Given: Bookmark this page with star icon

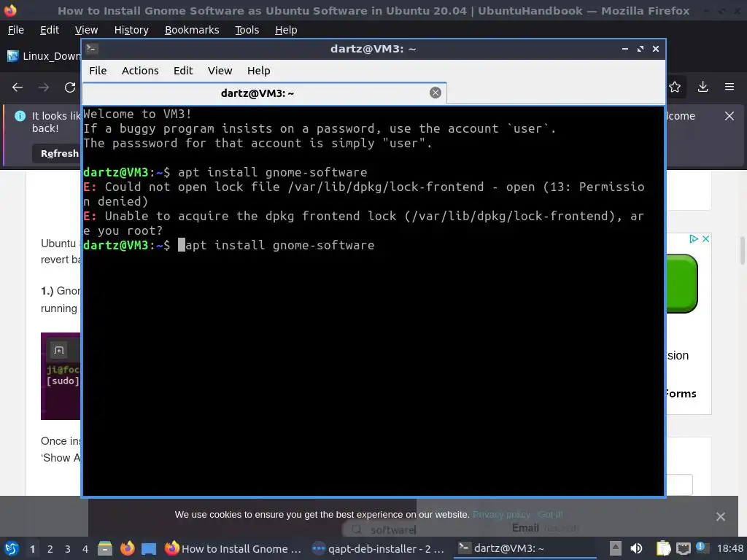Looking at the screenshot, I should coord(675,87).
